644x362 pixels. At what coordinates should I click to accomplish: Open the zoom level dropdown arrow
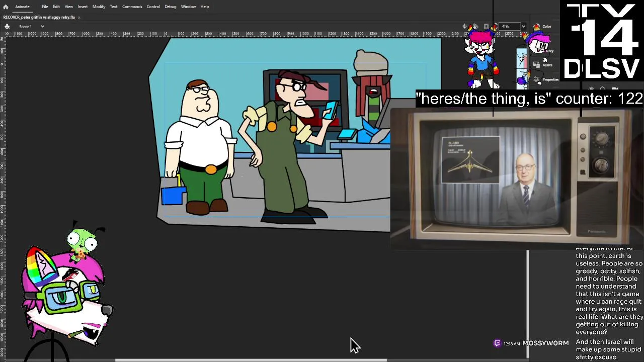(x=523, y=26)
